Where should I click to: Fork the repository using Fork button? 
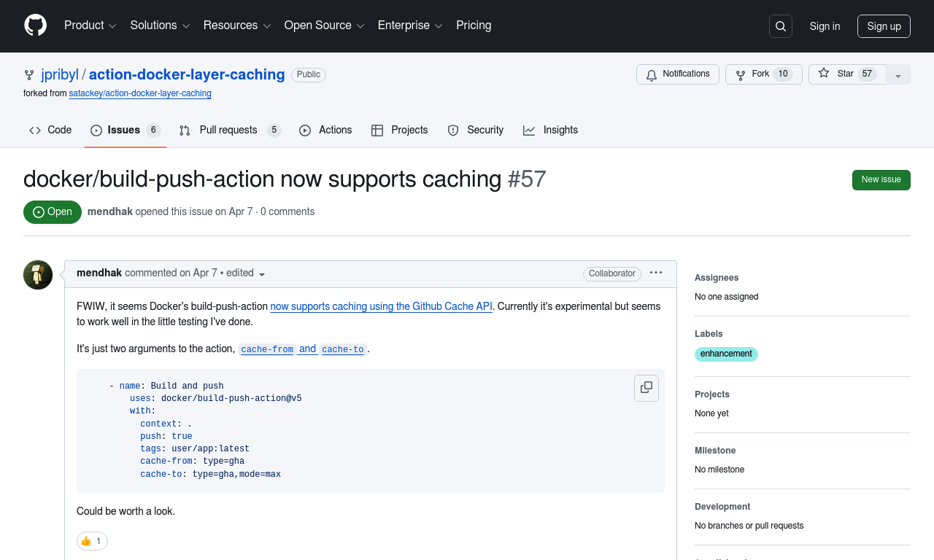pos(763,74)
